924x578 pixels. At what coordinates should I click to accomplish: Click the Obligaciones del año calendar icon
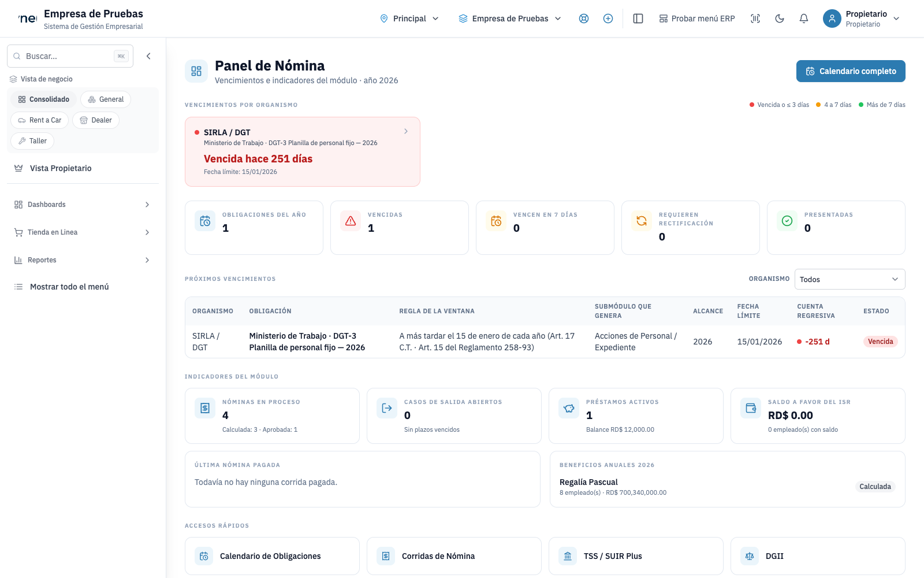point(205,221)
